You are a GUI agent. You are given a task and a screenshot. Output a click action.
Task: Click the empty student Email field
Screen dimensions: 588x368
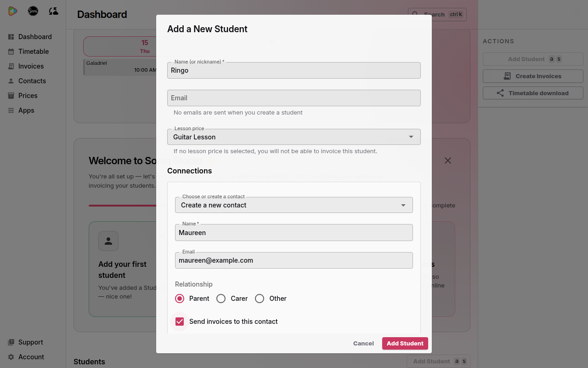coord(294,98)
